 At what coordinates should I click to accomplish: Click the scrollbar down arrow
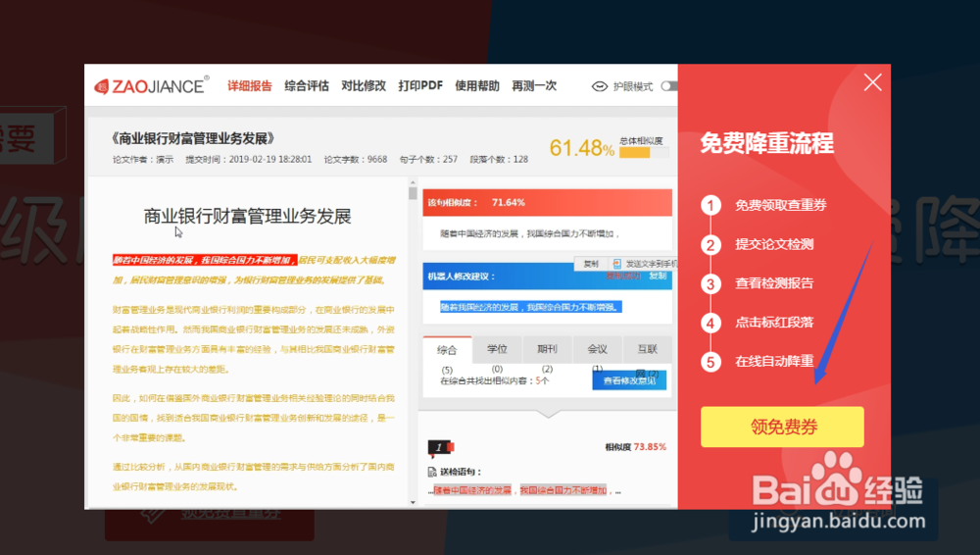click(x=413, y=502)
